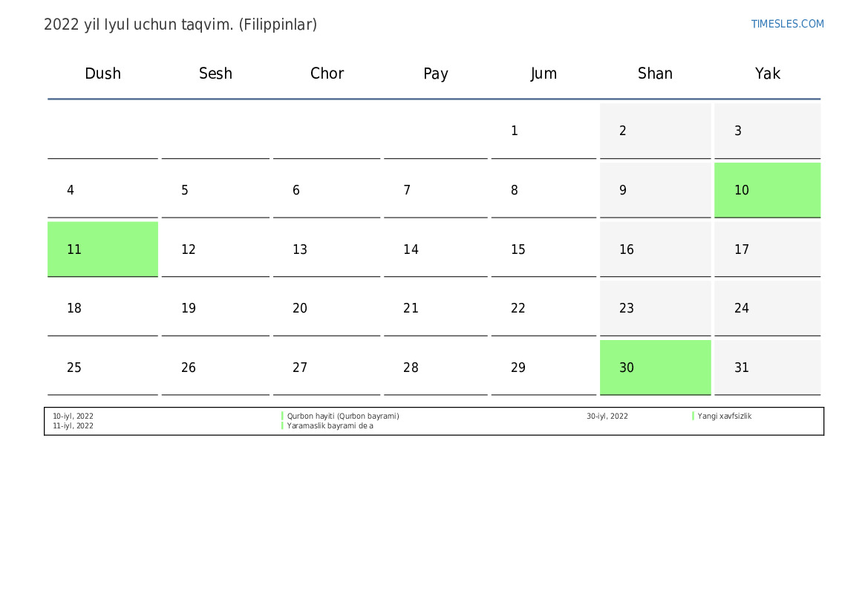The height and width of the screenshot is (614, 868).
Task: Click the green swatch beside Yangi xavfsizlik
Action: pos(693,417)
